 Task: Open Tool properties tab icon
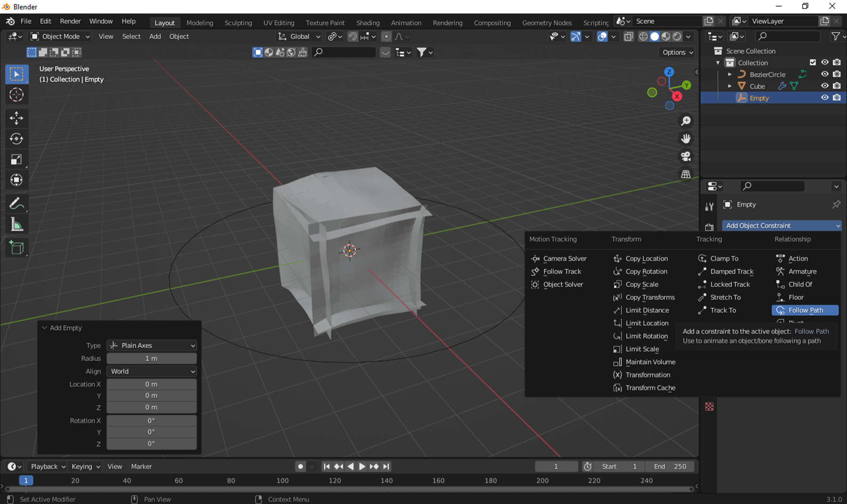pyautogui.click(x=709, y=206)
